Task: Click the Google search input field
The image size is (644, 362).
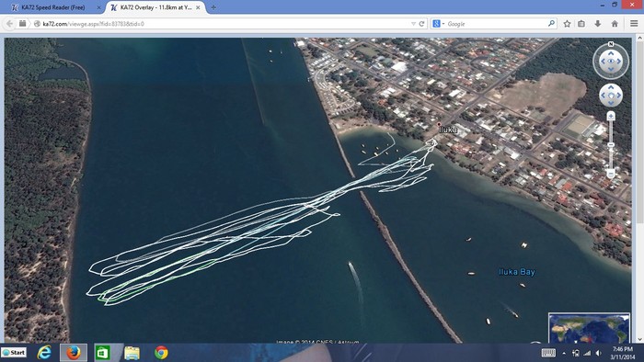Action: [x=496, y=24]
